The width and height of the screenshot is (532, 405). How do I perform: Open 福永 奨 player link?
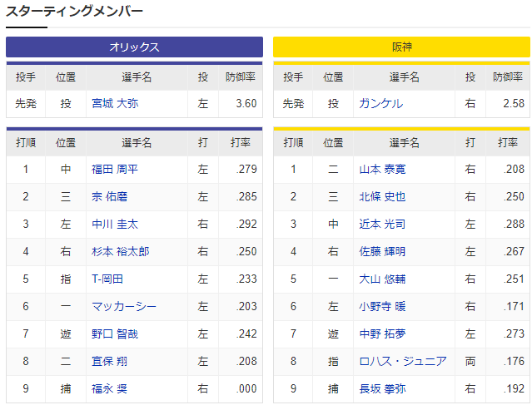coord(110,388)
